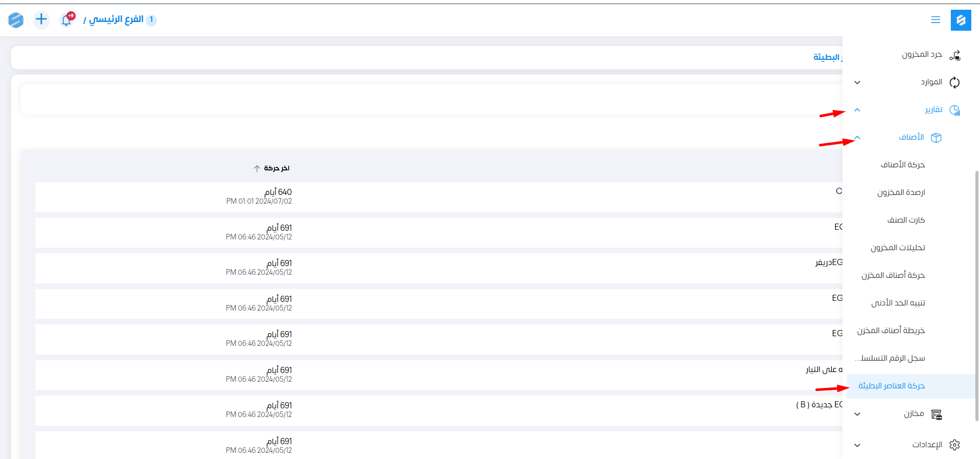Viewport: 980px width, 459px height.
Task: Click the items (الأصناف) box icon
Action: (x=936, y=138)
